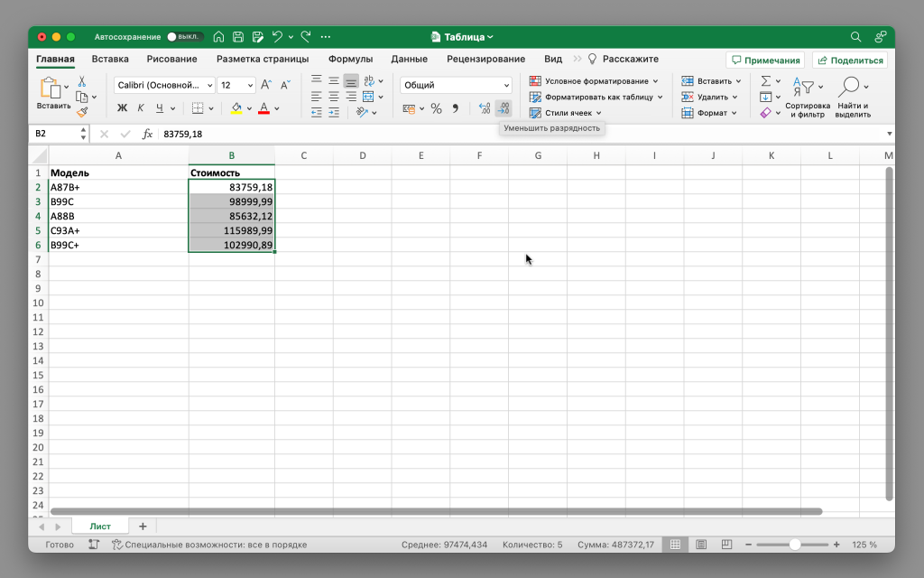Click the Home icon in the title bar
This screenshot has width=924, height=578.
click(218, 36)
